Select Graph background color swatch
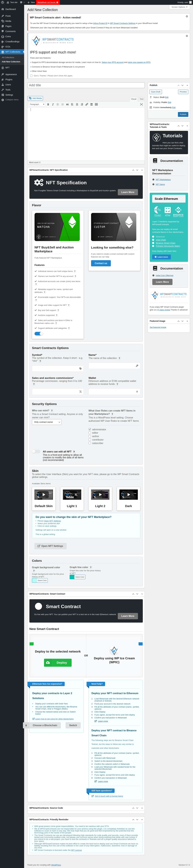This screenshot has height=868, width=193. click(34, 580)
